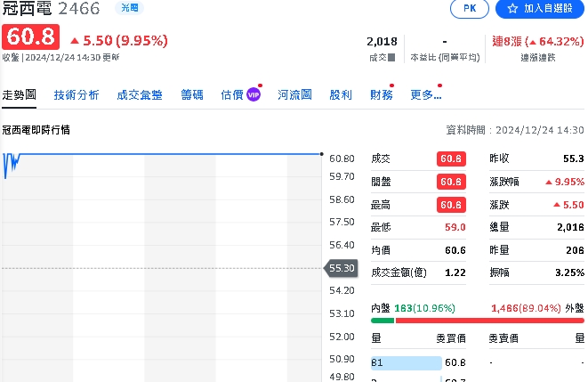
Task: Click the 最低 value 59.0
Action: click(x=455, y=227)
